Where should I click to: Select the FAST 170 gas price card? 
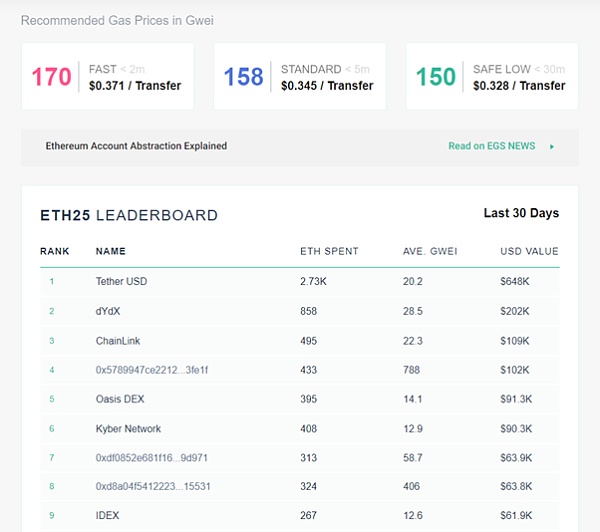(x=108, y=77)
